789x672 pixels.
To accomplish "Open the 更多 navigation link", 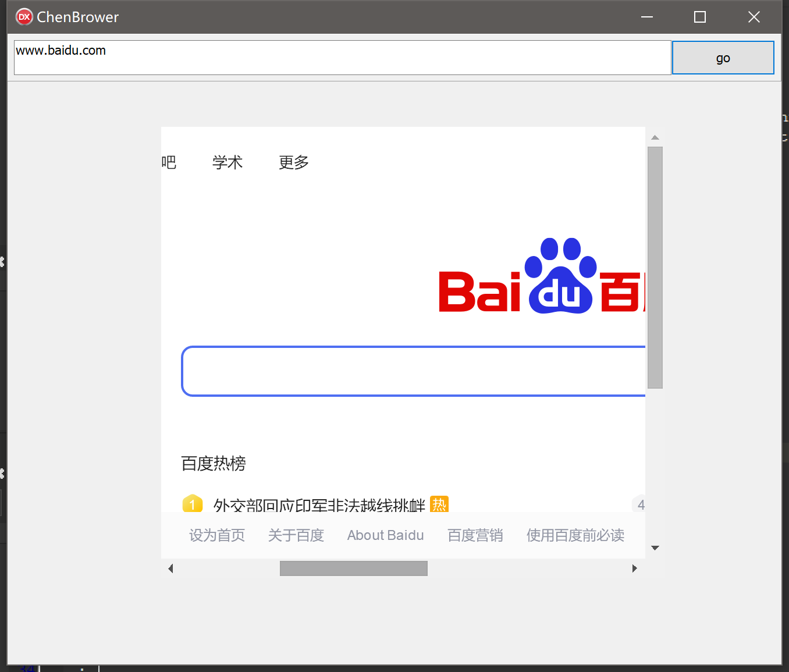I will 294,162.
